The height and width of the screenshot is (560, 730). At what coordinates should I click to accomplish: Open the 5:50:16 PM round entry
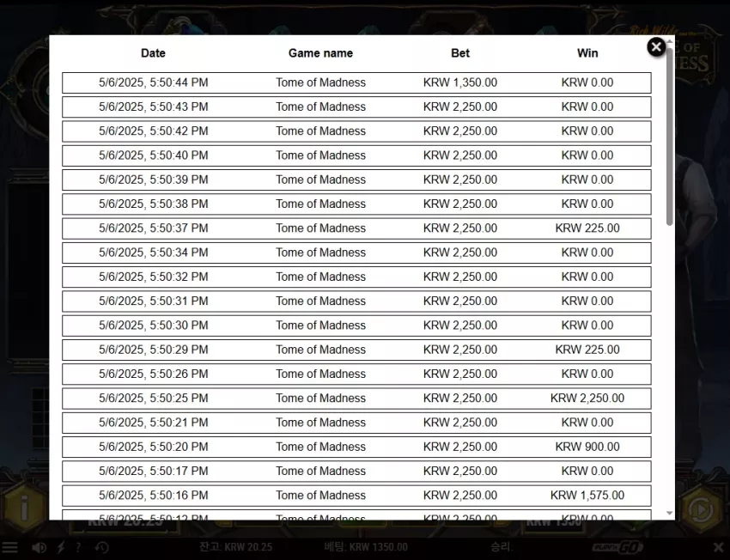pyautogui.click(x=356, y=496)
